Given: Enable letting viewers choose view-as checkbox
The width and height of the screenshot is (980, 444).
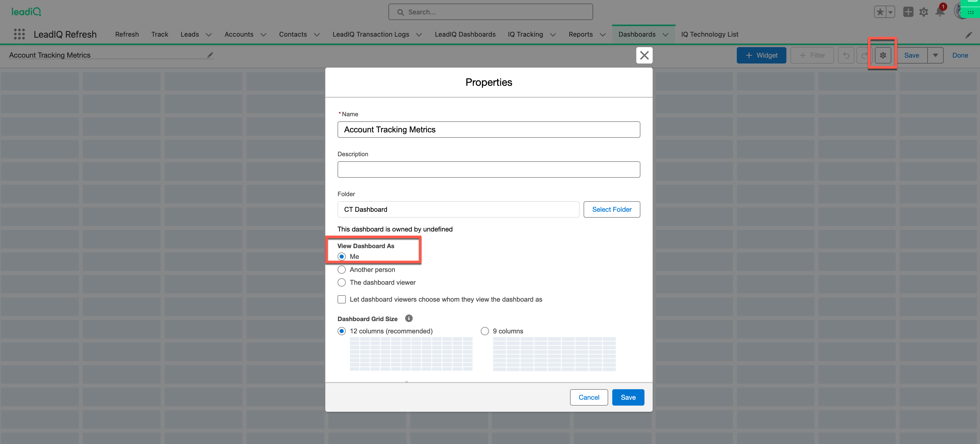Looking at the screenshot, I should tap(342, 299).
